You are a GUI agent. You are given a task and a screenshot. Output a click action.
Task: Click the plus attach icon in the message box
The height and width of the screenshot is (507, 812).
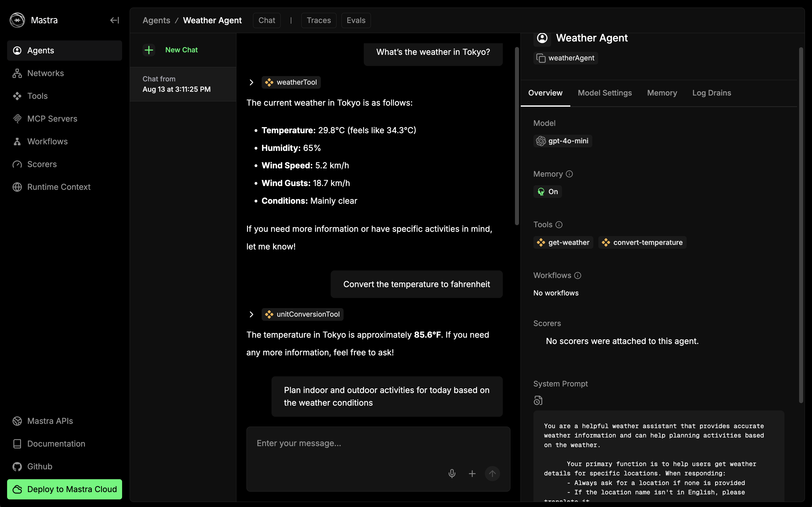click(x=472, y=473)
